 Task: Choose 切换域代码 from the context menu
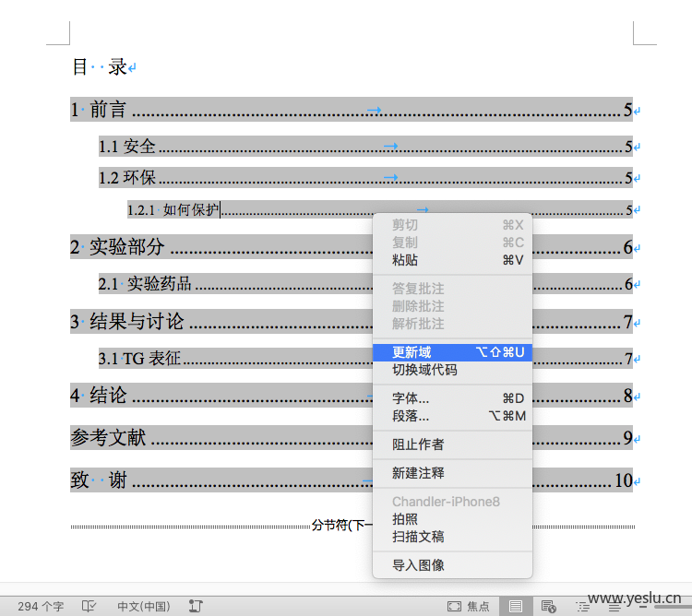pos(452,370)
